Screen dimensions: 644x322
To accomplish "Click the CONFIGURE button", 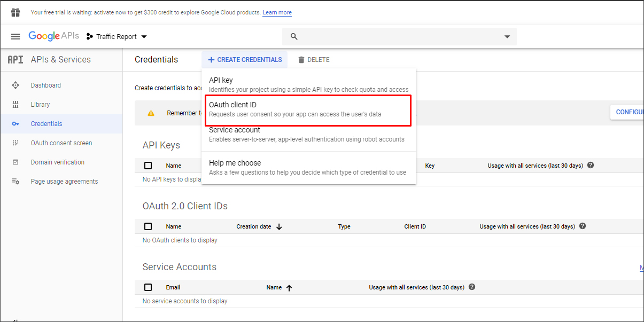I will (x=627, y=112).
